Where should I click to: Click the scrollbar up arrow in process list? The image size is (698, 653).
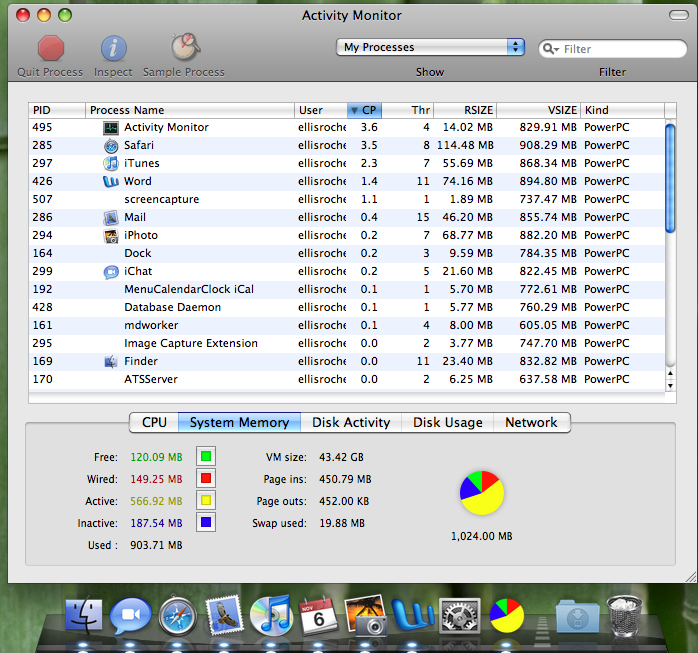pos(670,373)
